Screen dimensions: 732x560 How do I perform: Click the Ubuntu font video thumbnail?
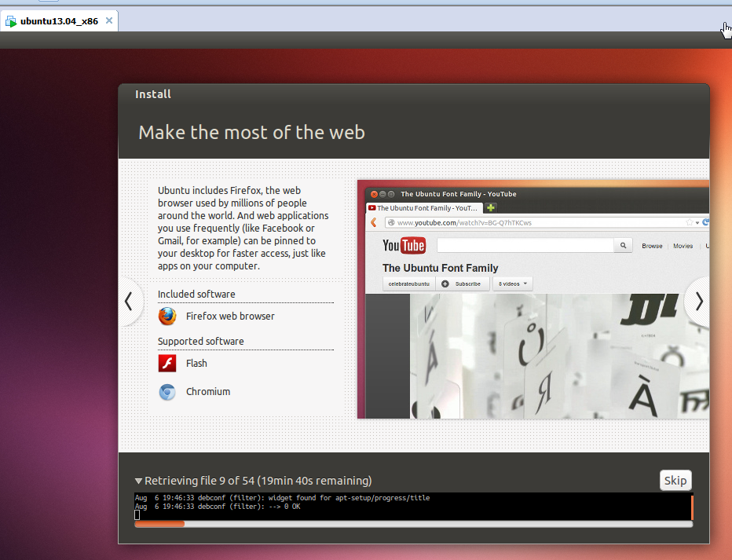tap(559, 356)
